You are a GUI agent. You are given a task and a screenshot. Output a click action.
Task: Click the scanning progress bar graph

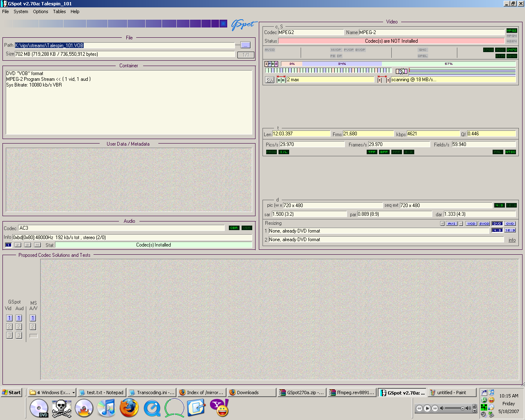coord(462,71)
